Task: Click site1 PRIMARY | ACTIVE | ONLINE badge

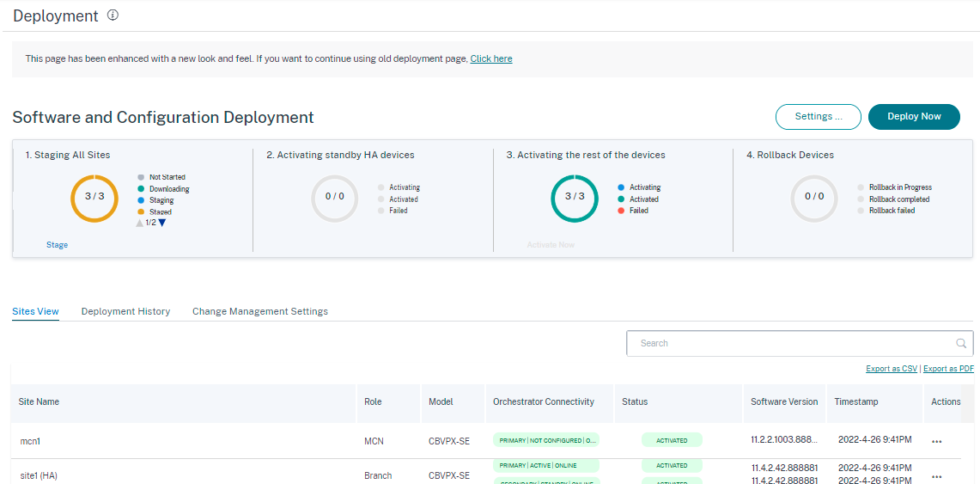Action: [545, 465]
